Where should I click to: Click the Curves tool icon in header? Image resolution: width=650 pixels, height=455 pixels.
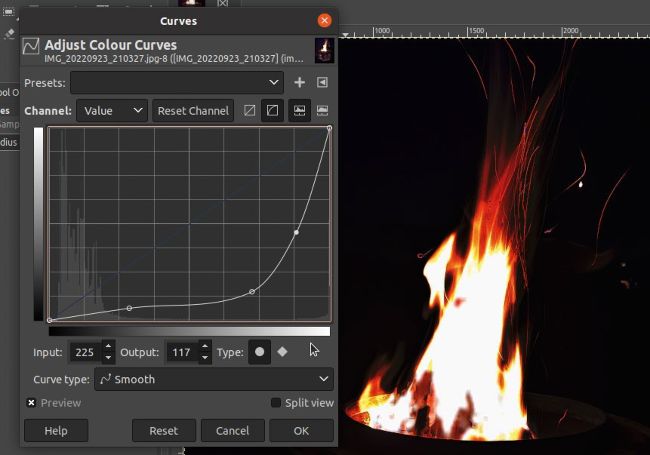pyautogui.click(x=31, y=46)
